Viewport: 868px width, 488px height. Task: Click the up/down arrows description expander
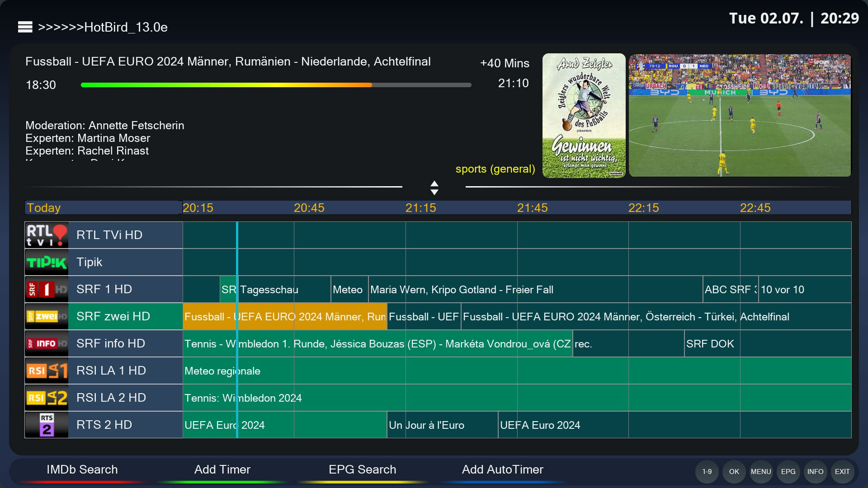pyautogui.click(x=434, y=188)
